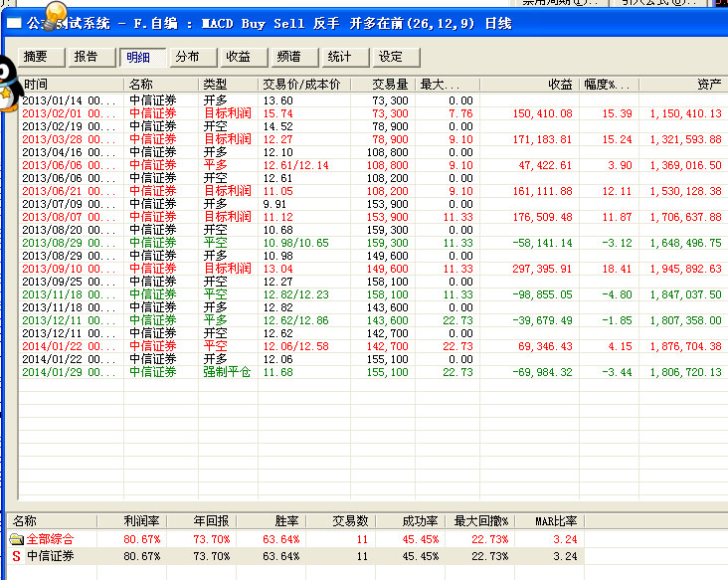Select the 2013/02/19 开空 row
Viewport: 728px width, 580px height.
[x=373, y=126]
